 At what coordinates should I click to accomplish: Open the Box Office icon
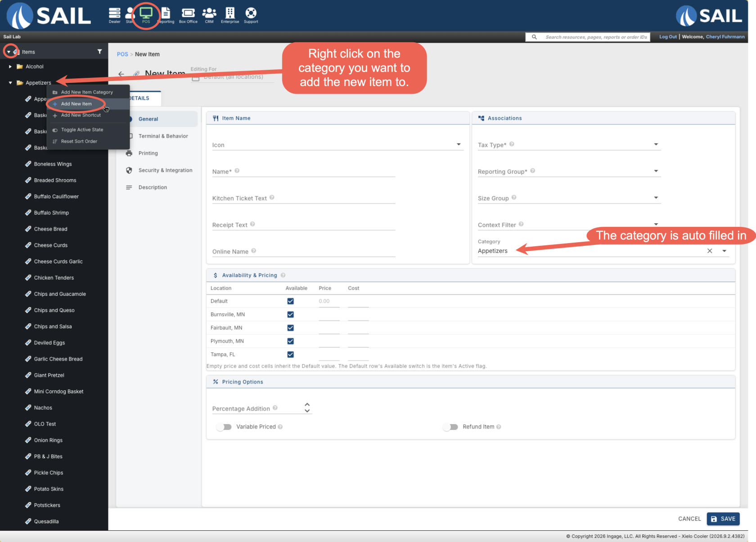tap(188, 15)
